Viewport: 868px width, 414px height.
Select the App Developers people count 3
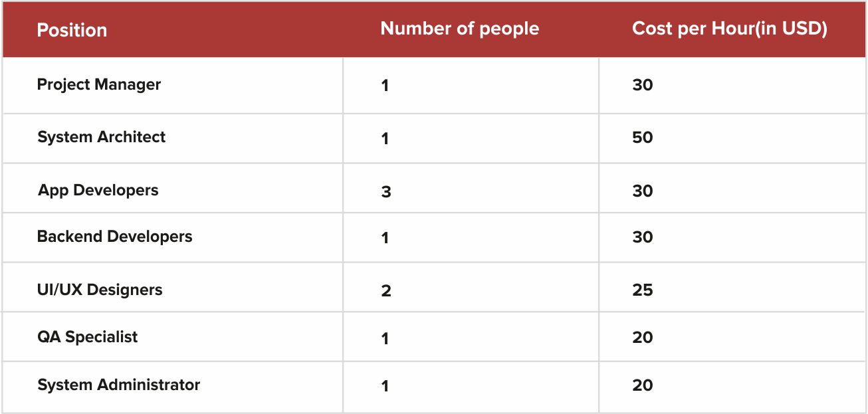386,192
